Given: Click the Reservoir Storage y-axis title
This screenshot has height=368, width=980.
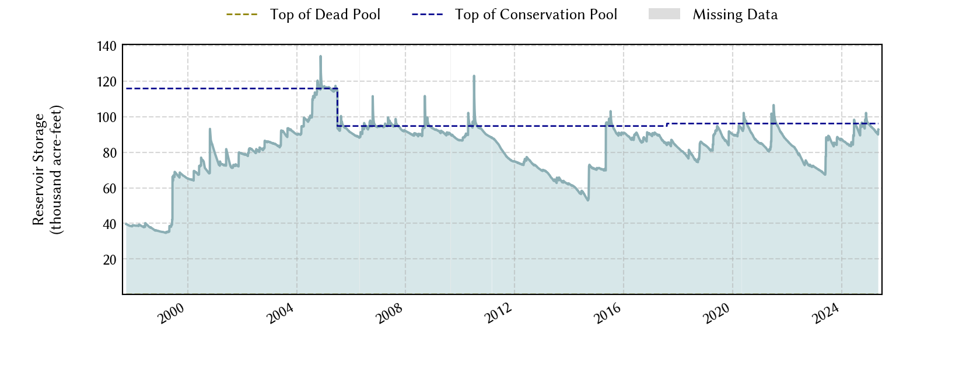Looking at the screenshot, I should click(47, 169).
